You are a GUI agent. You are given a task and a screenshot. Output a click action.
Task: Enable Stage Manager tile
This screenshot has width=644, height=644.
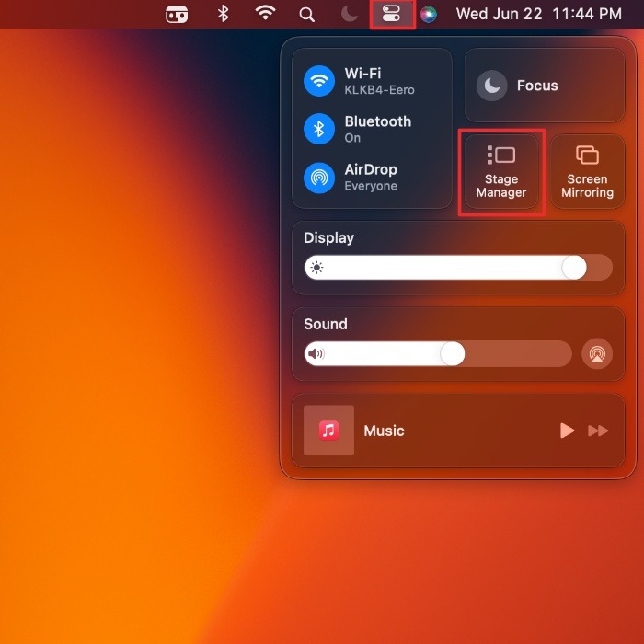501,172
